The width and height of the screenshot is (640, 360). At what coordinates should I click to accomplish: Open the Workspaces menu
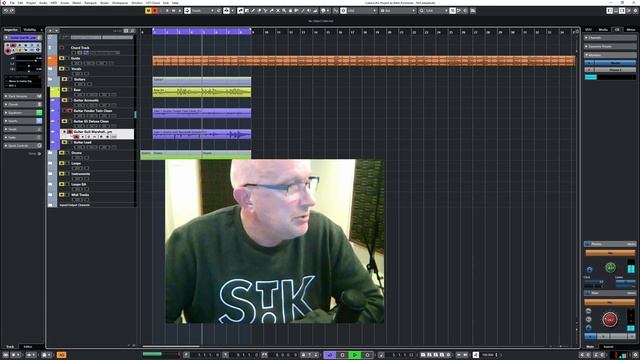(x=120, y=3)
